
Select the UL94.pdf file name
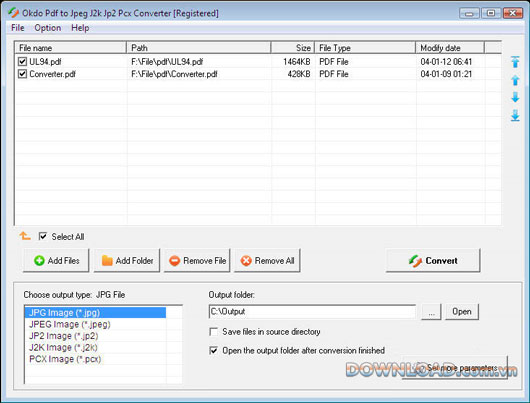click(45, 62)
